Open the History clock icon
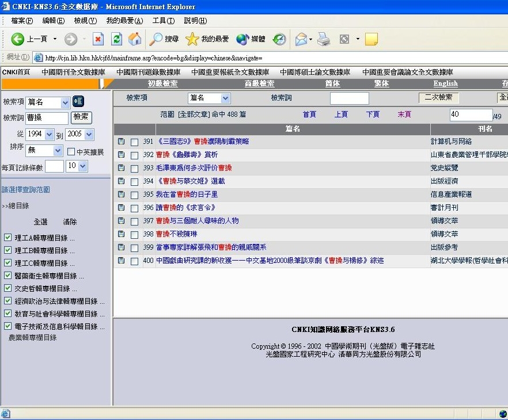 279,39
